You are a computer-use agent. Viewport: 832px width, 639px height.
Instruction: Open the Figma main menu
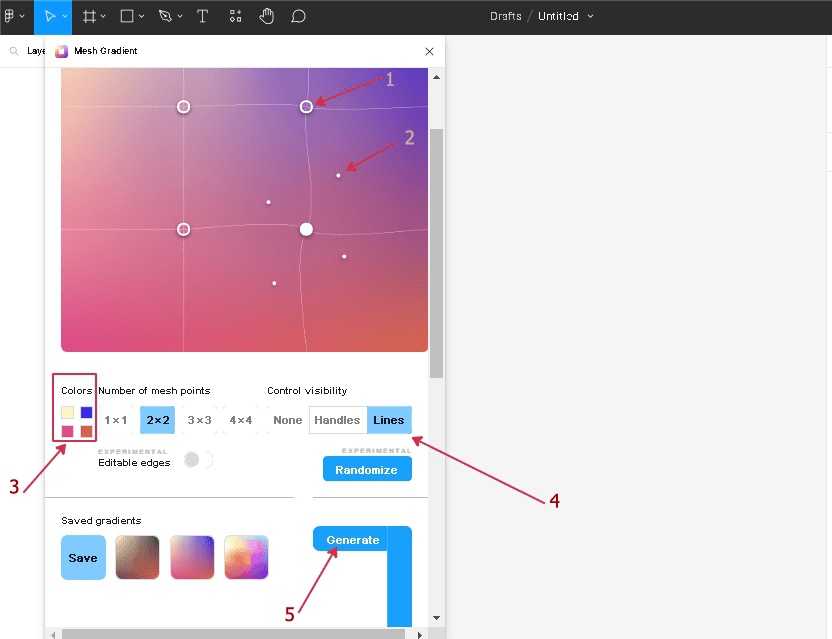tap(13, 16)
